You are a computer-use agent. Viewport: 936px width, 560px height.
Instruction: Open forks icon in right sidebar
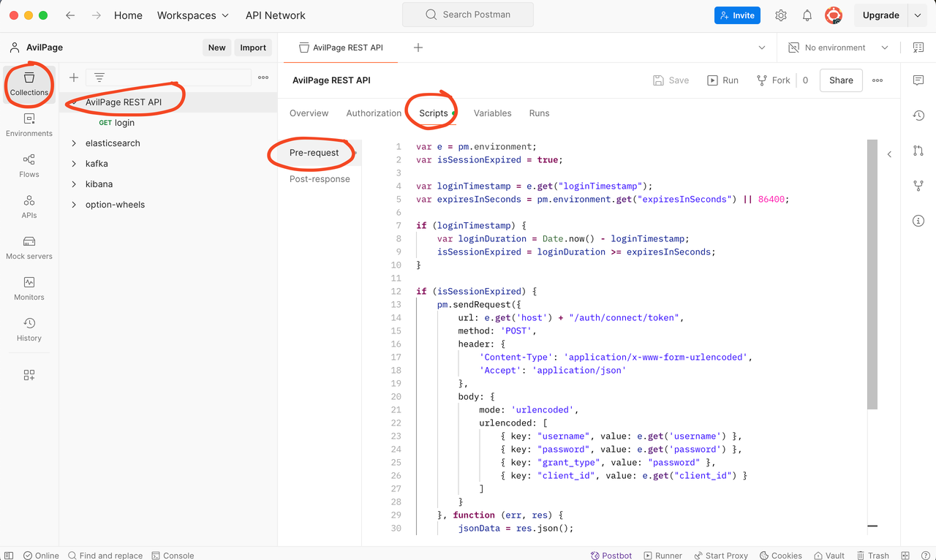tap(918, 186)
